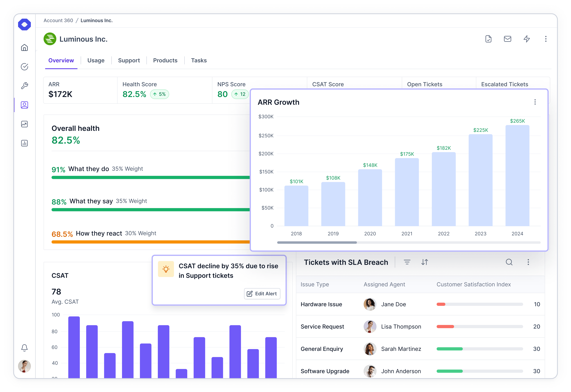Switch to the Tasks tab
The height and width of the screenshot is (392, 571).
tap(199, 60)
